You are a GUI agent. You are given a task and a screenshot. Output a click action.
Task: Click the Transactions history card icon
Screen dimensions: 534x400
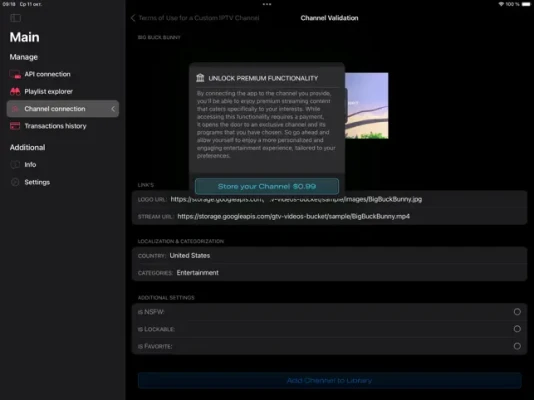tap(15, 126)
